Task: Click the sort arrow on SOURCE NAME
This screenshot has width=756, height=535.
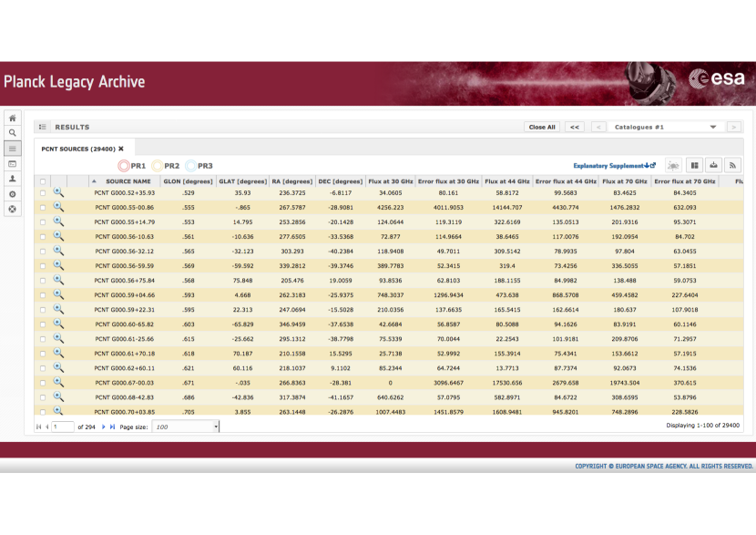Action: pyautogui.click(x=94, y=181)
